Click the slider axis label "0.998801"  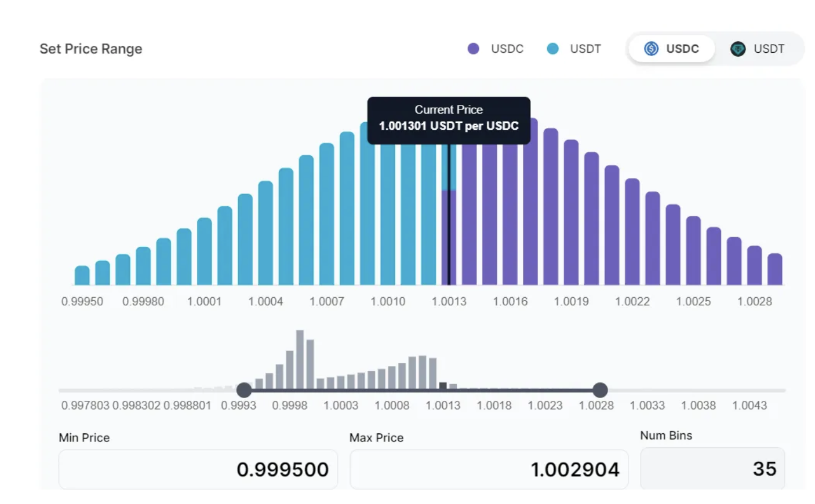coord(187,406)
